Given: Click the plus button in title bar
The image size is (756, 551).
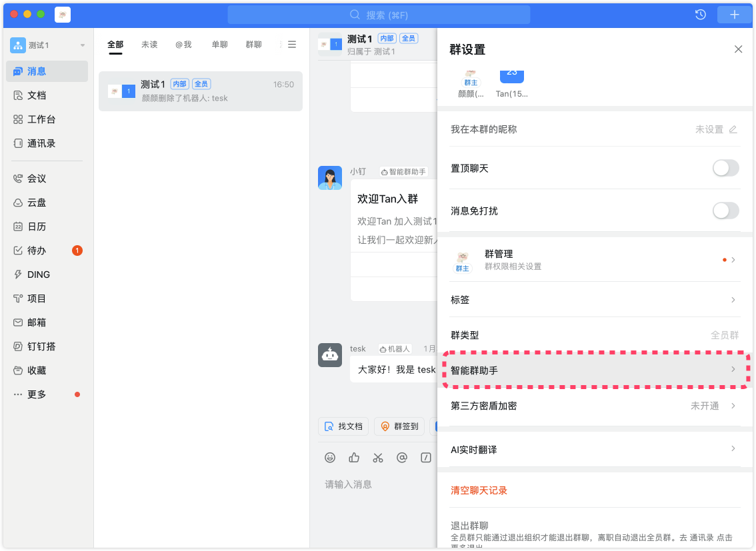Looking at the screenshot, I should coord(734,15).
